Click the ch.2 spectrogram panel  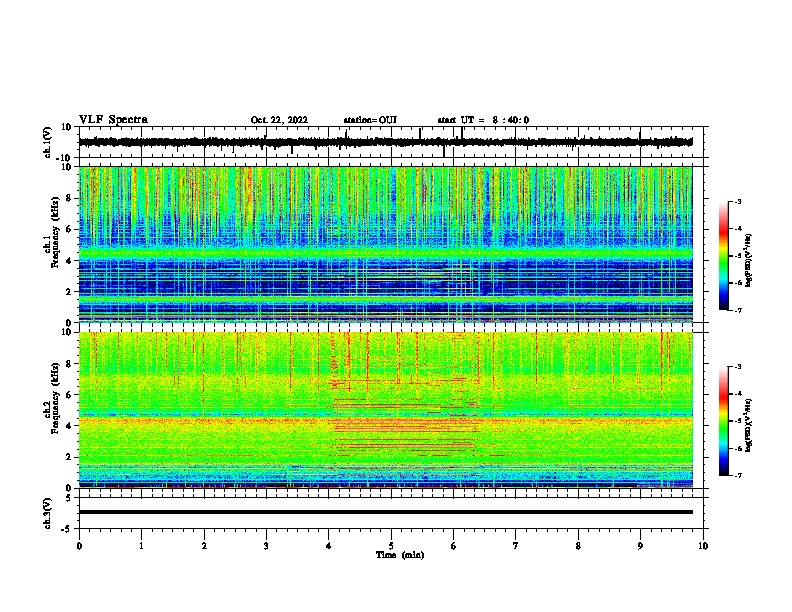tap(385, 410)
